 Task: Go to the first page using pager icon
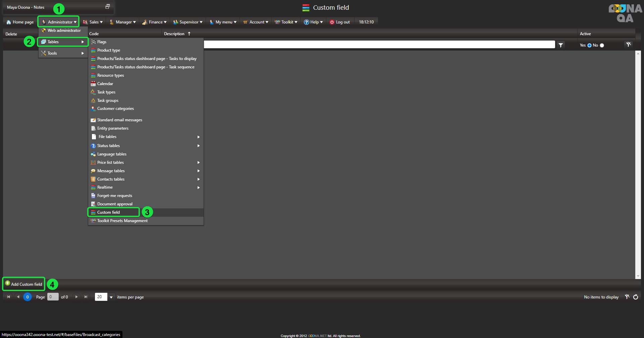8,297
